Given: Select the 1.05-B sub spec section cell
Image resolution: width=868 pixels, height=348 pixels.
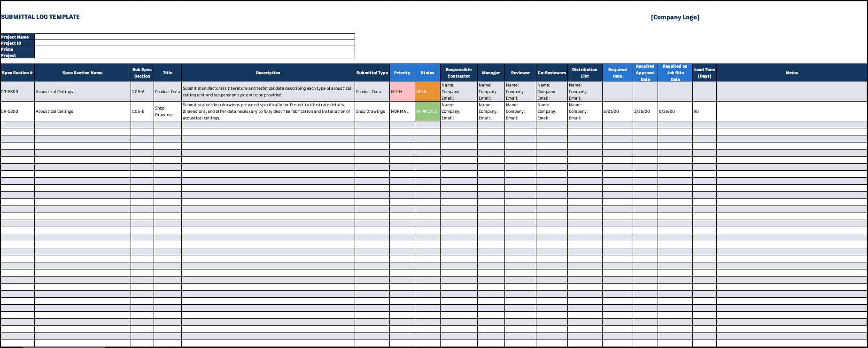Looking at the screenshot, I should pyautogui.click(x=142, y=111).
